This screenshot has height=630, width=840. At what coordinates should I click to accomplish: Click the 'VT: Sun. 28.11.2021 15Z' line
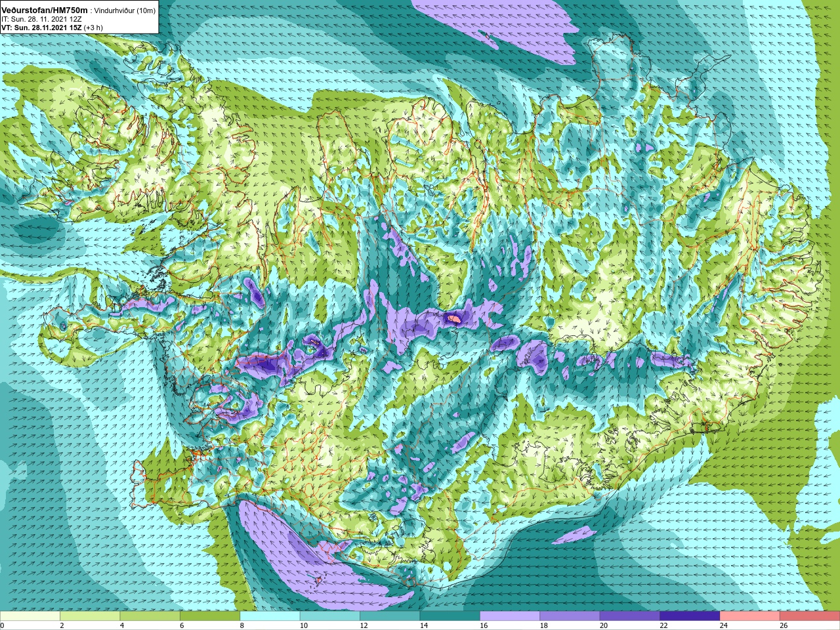pyautogui.click(x=41, y=28)
